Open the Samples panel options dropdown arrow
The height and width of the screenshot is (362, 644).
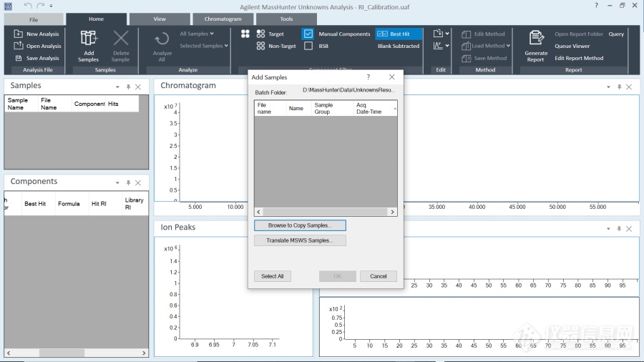tap(117, 87)
